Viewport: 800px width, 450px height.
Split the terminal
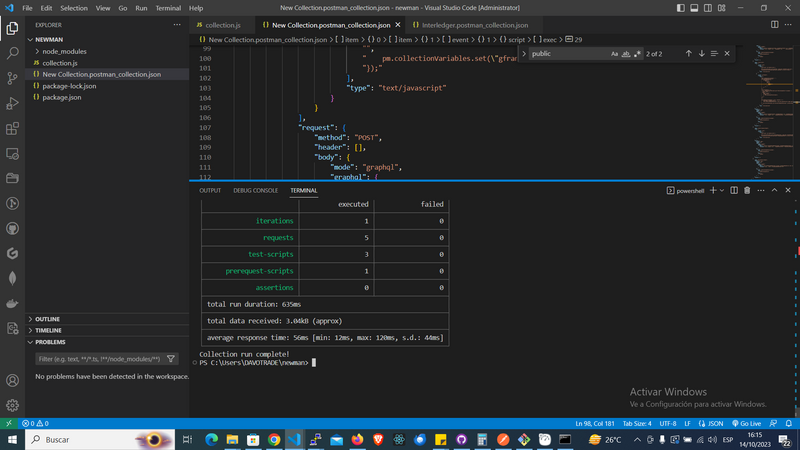[x=734, y=190]
